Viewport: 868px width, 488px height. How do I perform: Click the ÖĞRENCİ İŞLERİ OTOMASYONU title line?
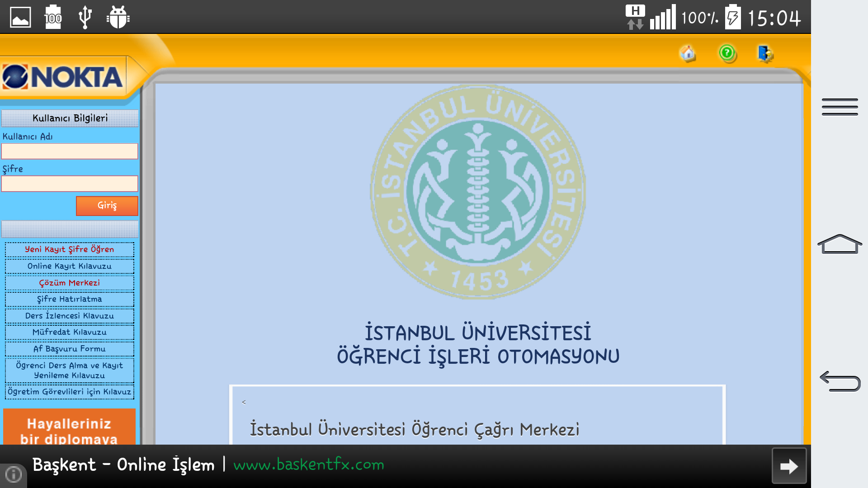point(478,357)
